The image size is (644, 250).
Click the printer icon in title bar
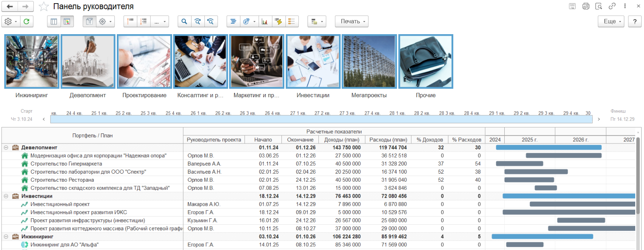[586, 6]
